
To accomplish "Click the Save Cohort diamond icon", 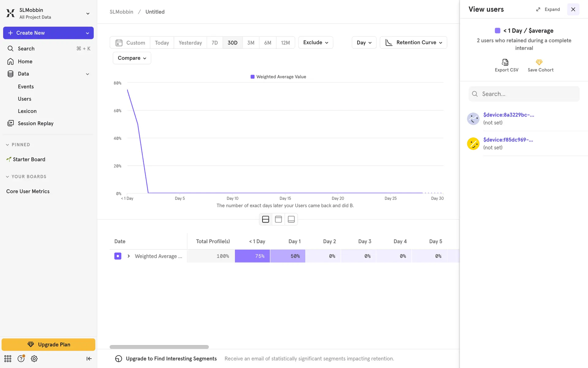I will coord(539,63).
